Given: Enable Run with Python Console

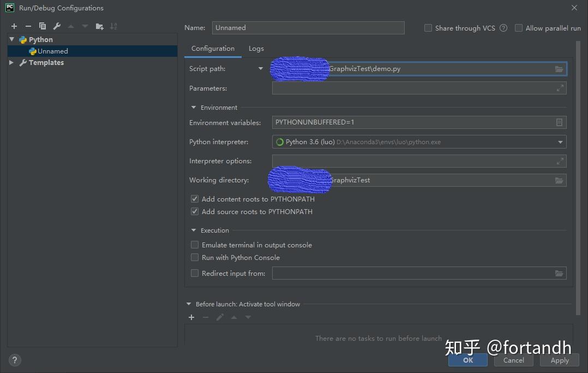Looking at the screenshot, I should (195, 257).
